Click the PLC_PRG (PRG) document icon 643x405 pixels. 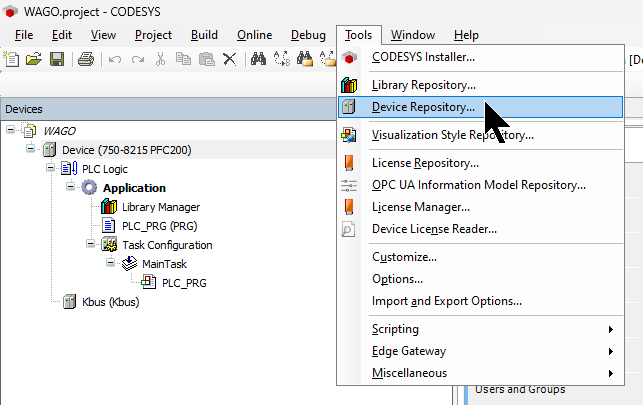pos(108,226)
